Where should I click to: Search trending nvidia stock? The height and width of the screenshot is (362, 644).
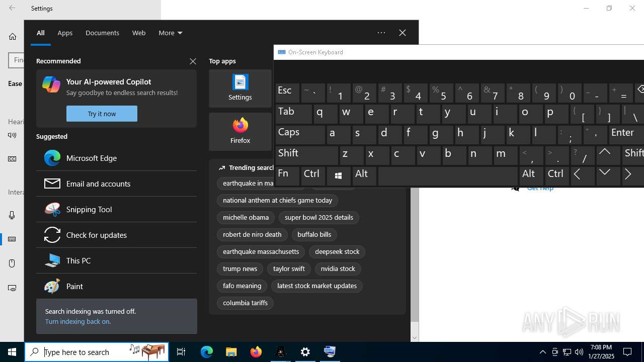[338, 269]
